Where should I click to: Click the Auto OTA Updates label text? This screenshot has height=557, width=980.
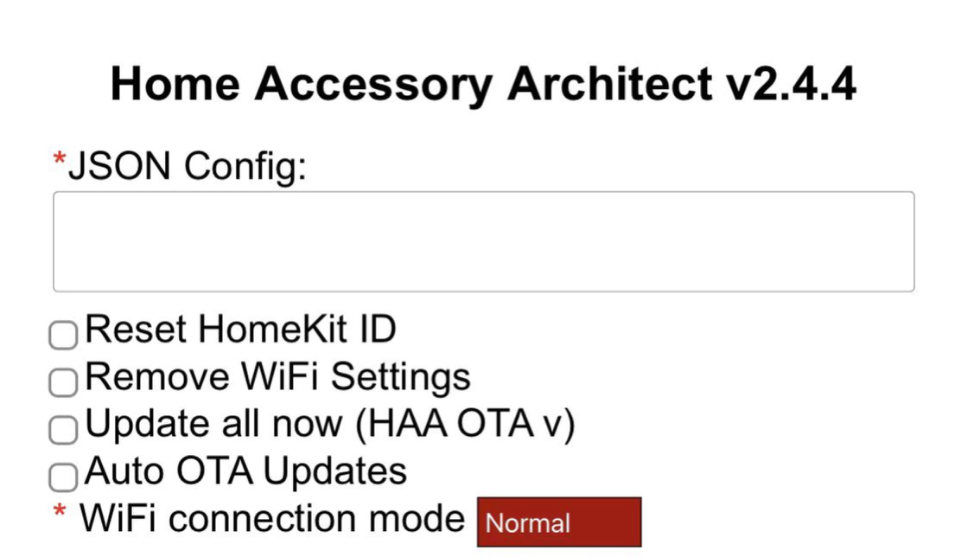245,472
